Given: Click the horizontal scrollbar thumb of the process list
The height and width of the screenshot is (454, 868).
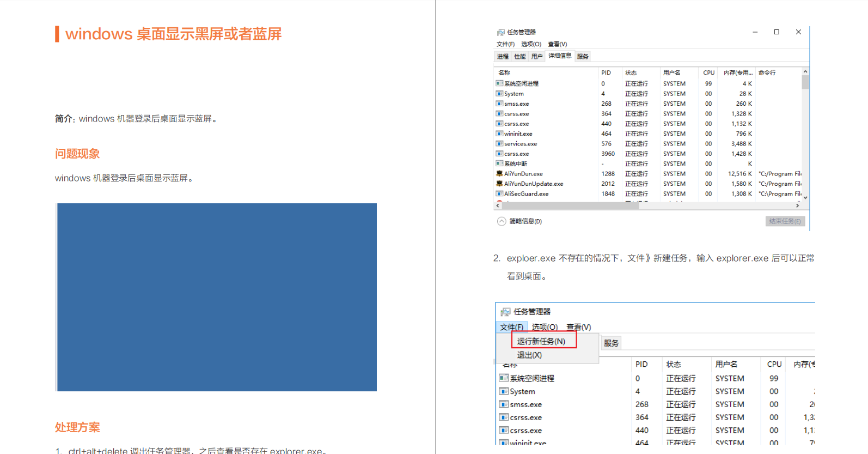Looking at the screenshot, I should coord(570,206).
